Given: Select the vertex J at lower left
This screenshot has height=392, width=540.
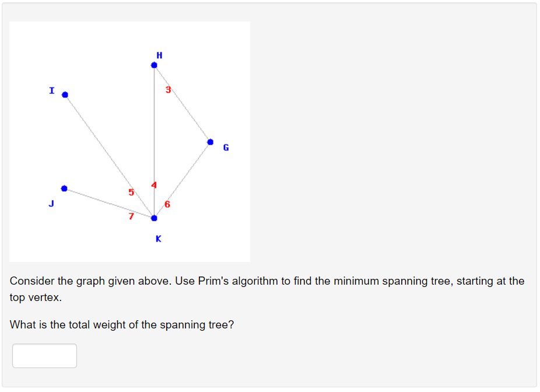Looking at the screenshot, I should pos(64,188).
